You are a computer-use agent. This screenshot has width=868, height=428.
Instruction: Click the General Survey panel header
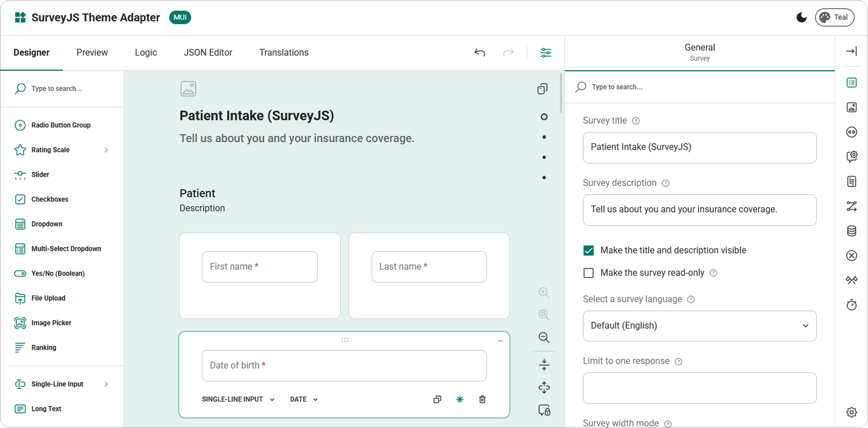(700, 53)
